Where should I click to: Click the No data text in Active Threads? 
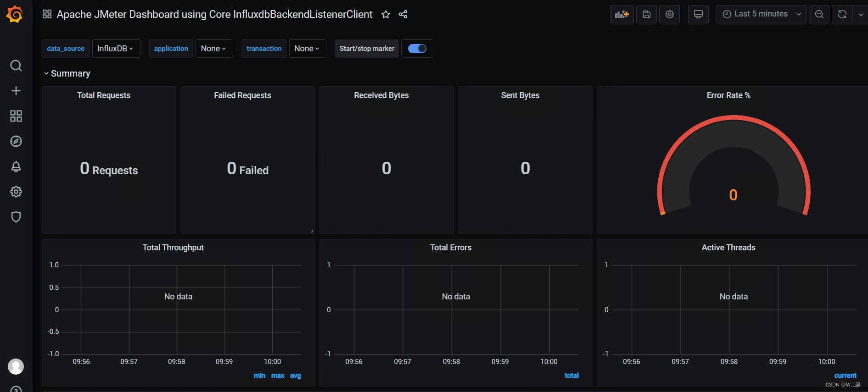pyautogui.click(x=734, y=297)
